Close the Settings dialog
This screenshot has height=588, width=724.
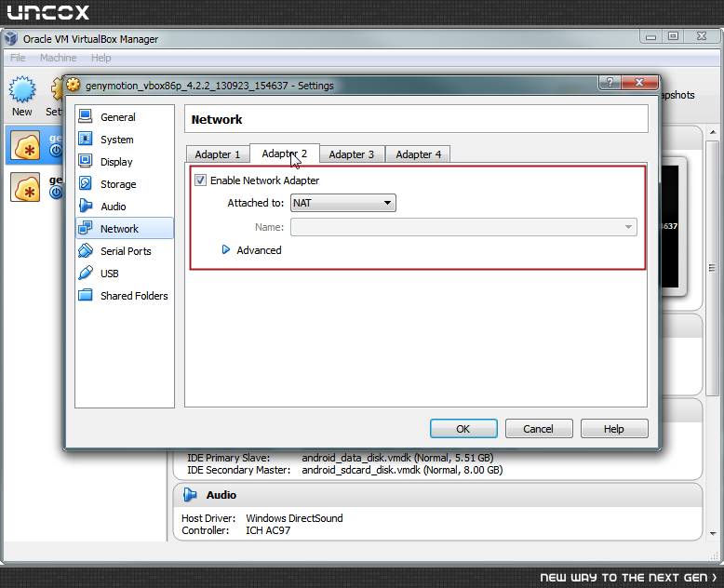639,82
